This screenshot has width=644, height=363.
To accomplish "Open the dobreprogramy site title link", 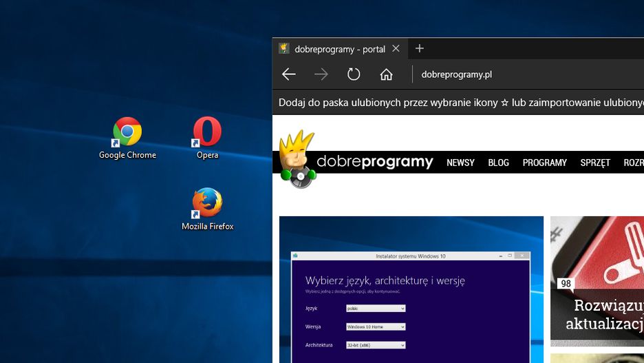I will click(374, 162).
